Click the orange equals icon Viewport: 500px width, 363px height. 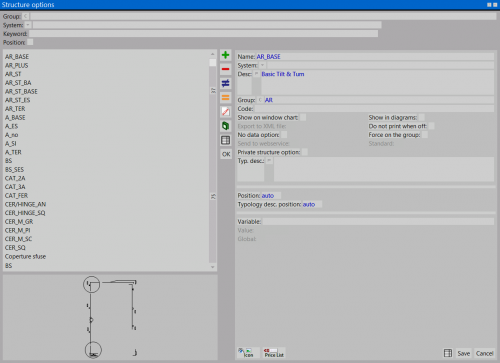226,98
